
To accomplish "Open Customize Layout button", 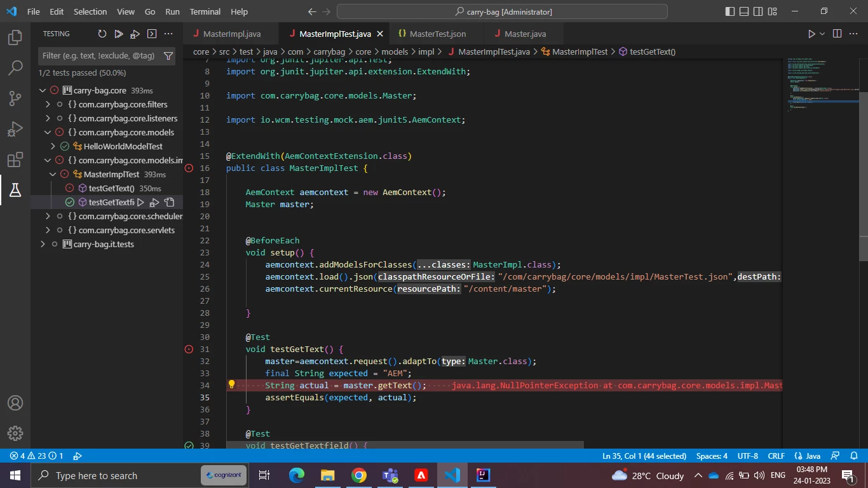I will (773, 11).
